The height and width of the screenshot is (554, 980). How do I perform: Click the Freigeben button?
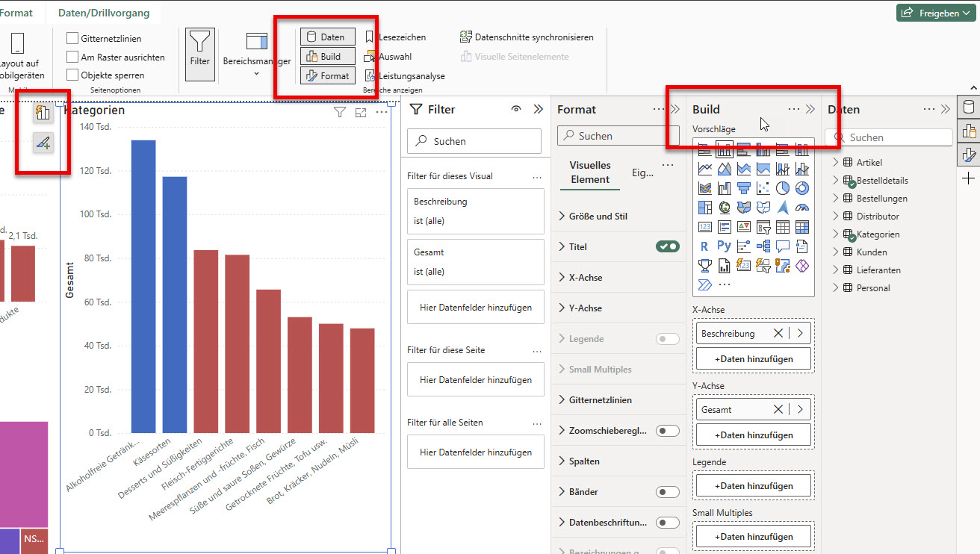pos(934,13)
